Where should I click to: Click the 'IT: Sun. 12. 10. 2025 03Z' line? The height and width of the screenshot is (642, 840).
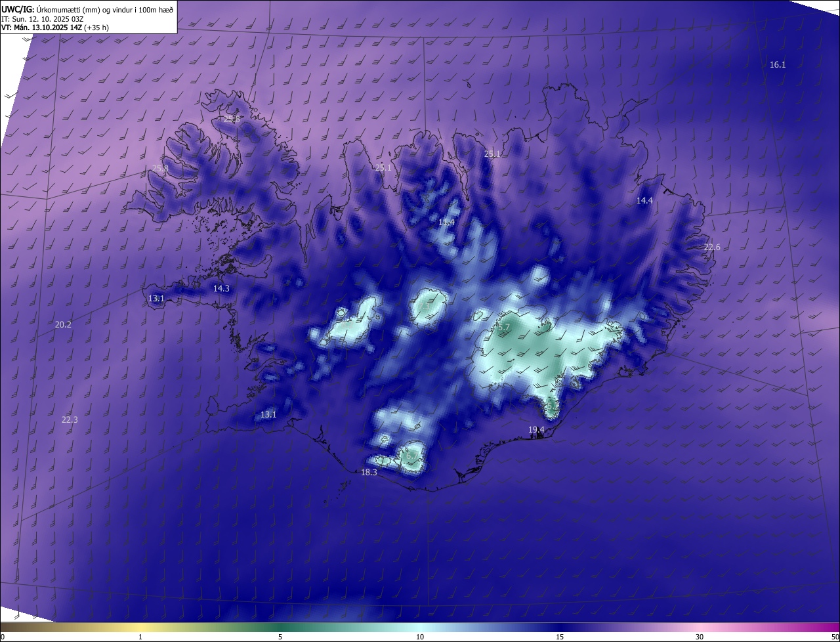click(43, 18)
